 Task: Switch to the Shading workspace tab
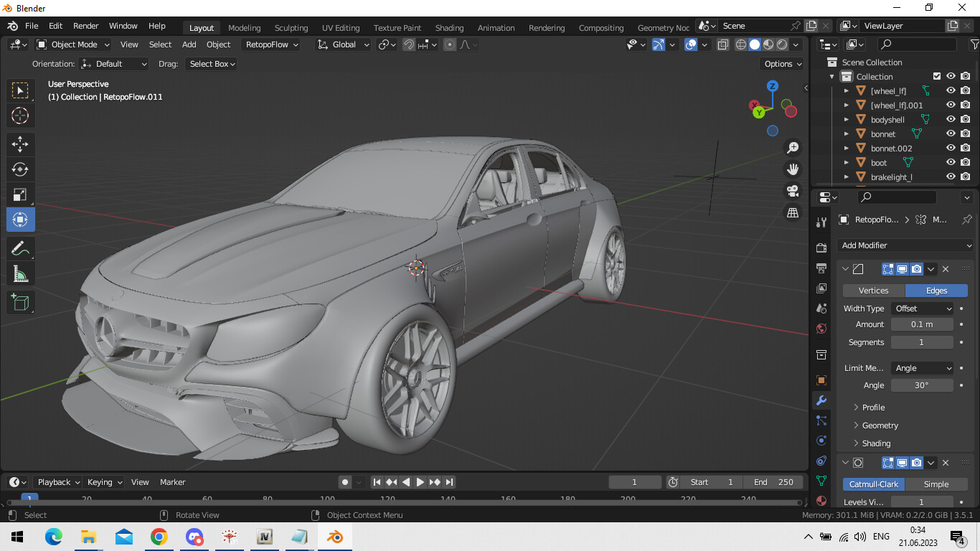coord(450,27)
